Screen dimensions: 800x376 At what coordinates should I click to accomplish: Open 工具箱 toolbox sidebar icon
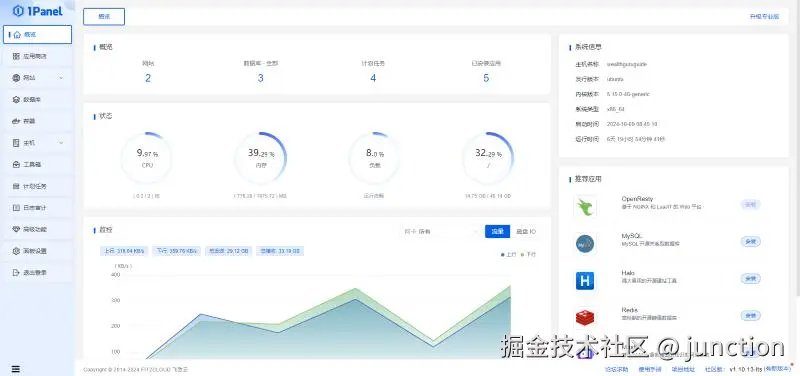(16, 164)
